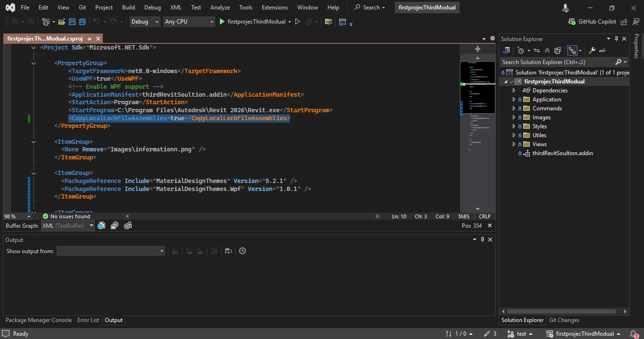Select thirdRevitSoultion.addin file

coord(563,153)
